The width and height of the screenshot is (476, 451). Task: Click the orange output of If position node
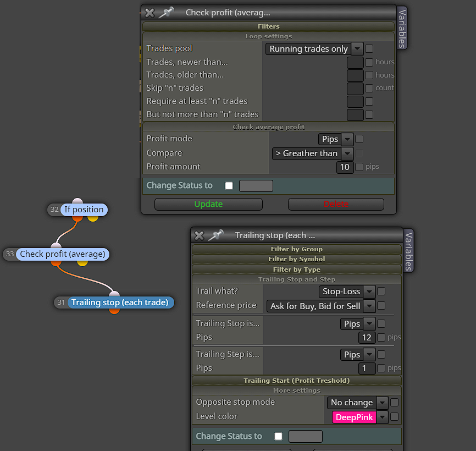click(x=78, y=218)
